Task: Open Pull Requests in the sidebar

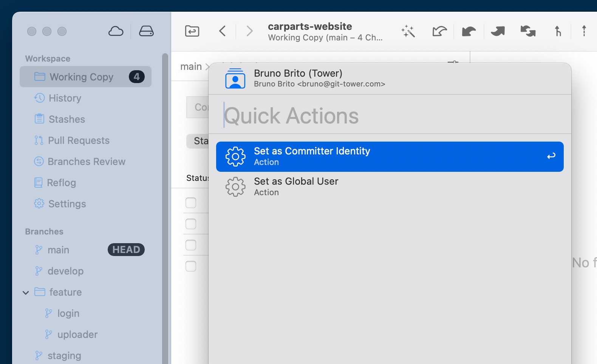Action: point(78,140)
